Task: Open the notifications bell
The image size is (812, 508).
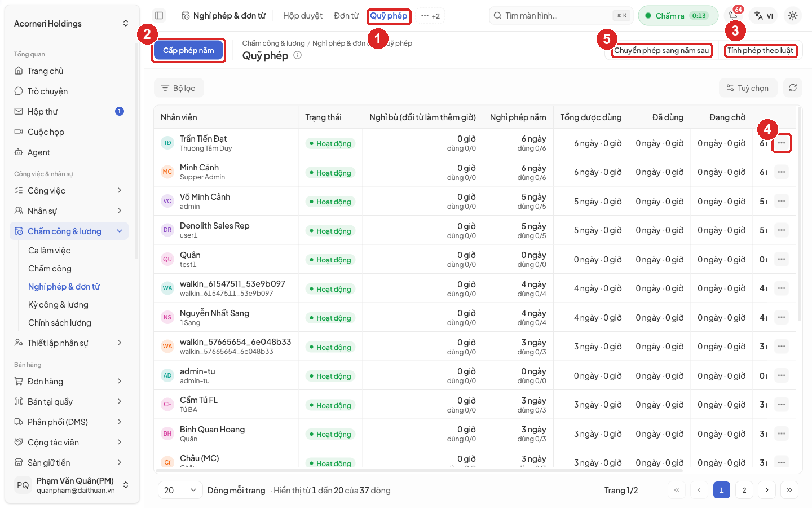Action: (733, 16)
